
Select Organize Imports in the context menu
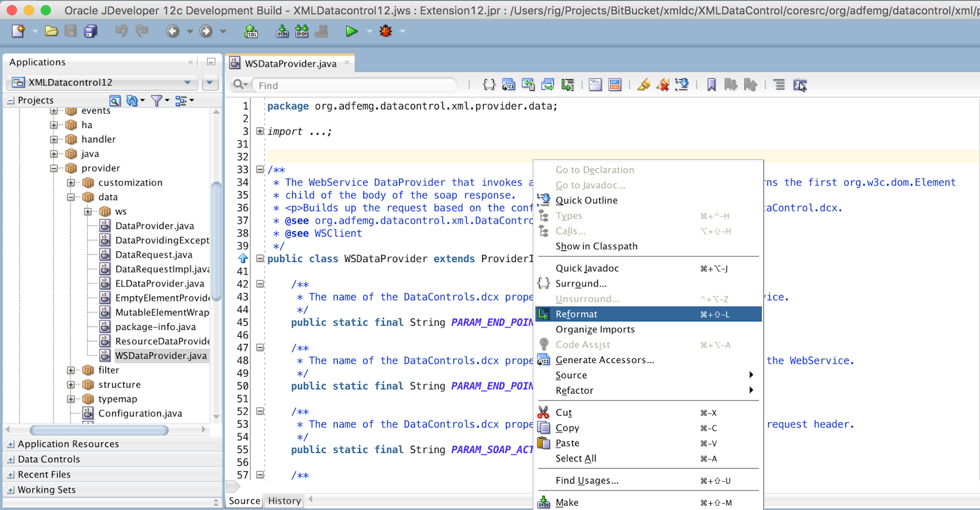[595, 329]
